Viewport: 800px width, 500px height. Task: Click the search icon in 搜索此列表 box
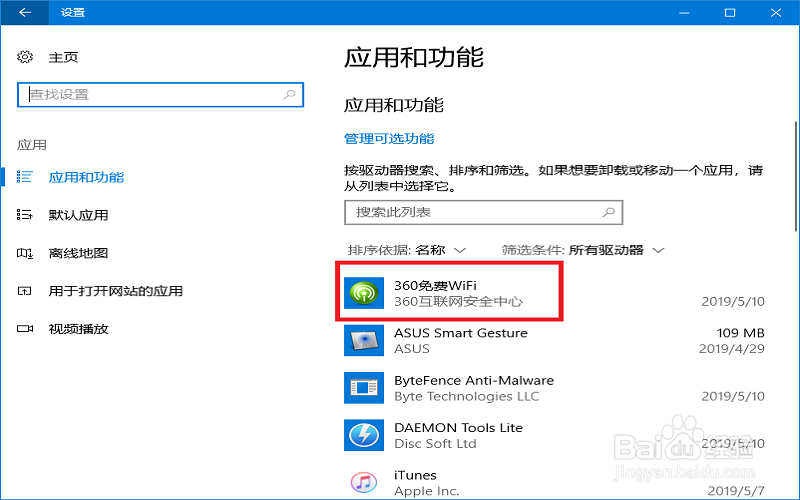608,212
